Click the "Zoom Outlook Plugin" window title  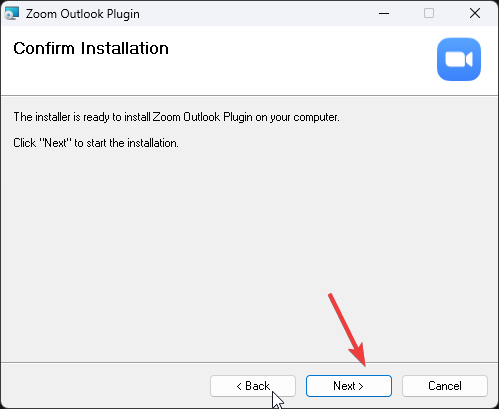83,14
